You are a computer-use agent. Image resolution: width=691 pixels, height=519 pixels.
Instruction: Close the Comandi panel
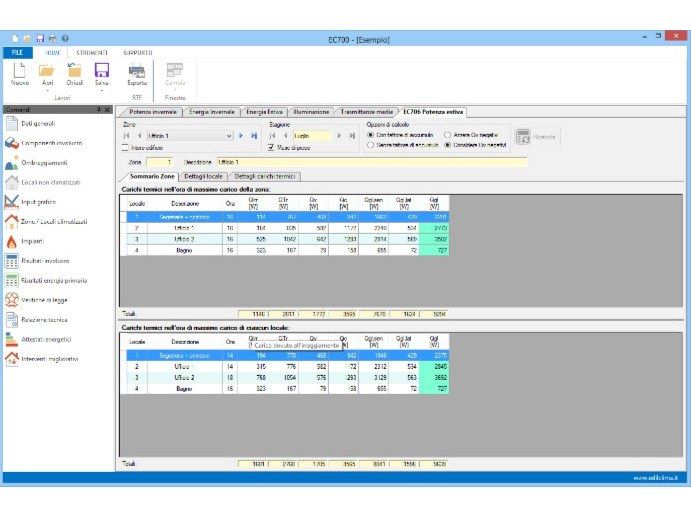(x=107, y=110)
